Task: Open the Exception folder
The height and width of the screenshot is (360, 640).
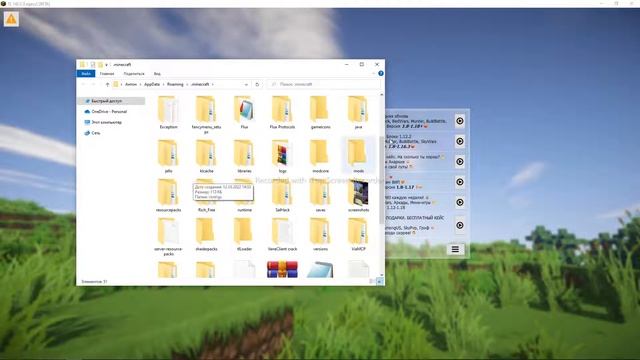Action: (x=168, y=112)
